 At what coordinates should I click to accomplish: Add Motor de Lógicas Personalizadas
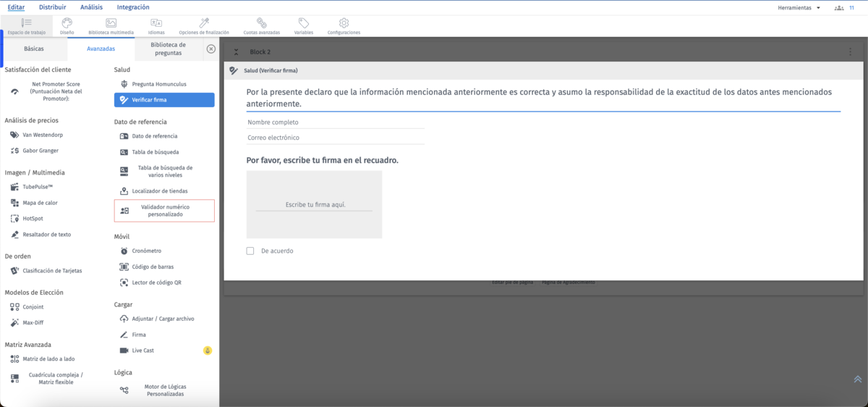pyautogui.click(x=164, y=390)
